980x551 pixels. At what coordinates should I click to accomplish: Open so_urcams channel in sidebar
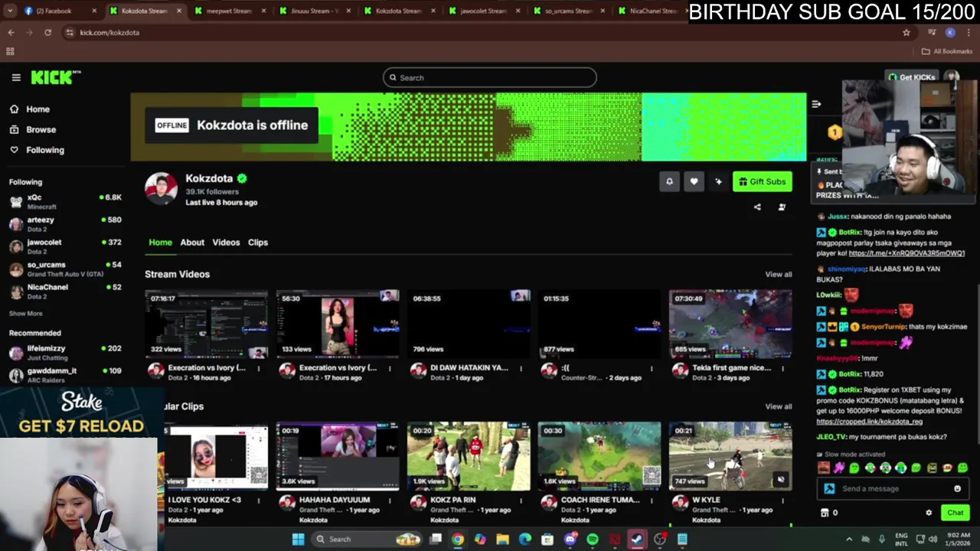click(x=65, y=269)
